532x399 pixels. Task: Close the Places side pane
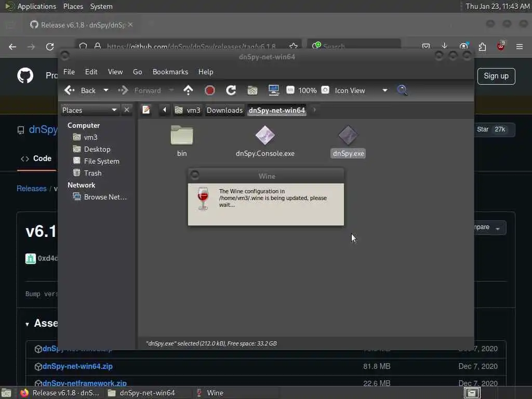127,110
